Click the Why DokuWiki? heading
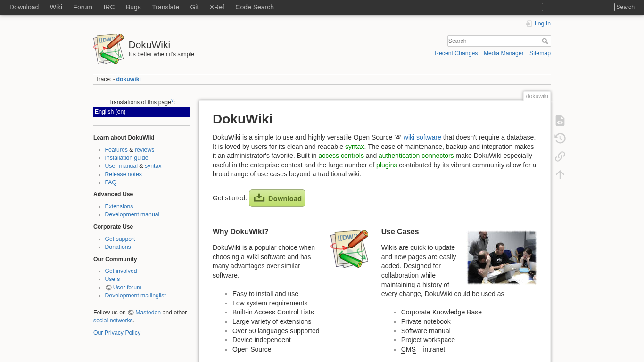The width and height of the screenshot is (644, 362). (x=240, y=232)
